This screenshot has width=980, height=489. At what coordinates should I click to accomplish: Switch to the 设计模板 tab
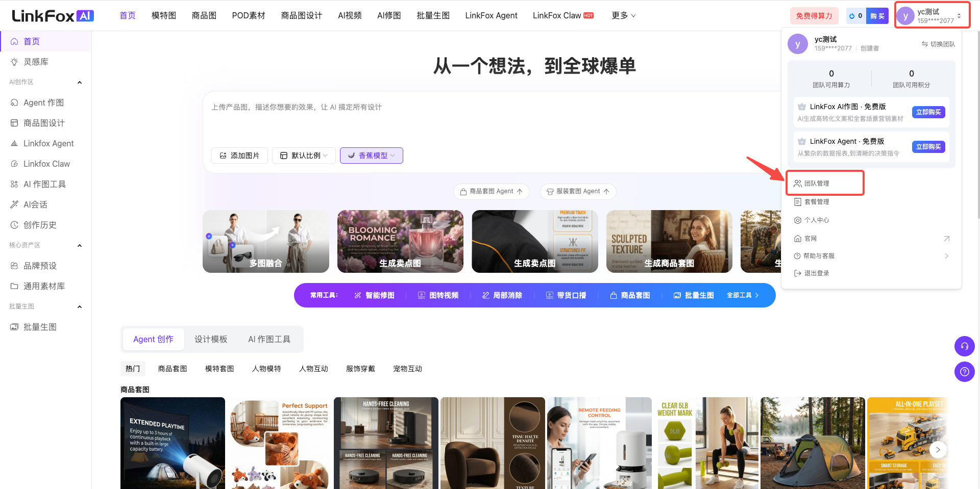point(211,339)
